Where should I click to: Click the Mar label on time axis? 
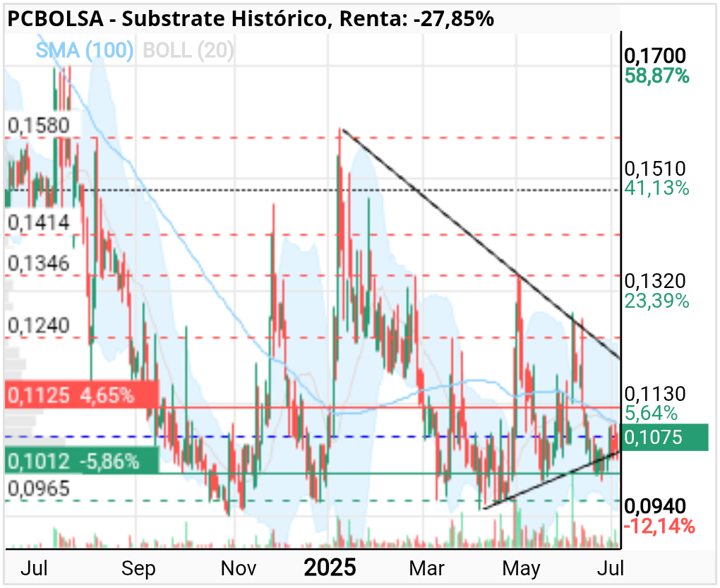[426, 568]
